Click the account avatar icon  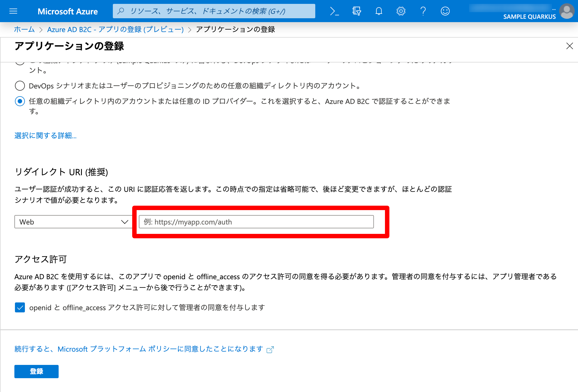click(x=566, y=11)
